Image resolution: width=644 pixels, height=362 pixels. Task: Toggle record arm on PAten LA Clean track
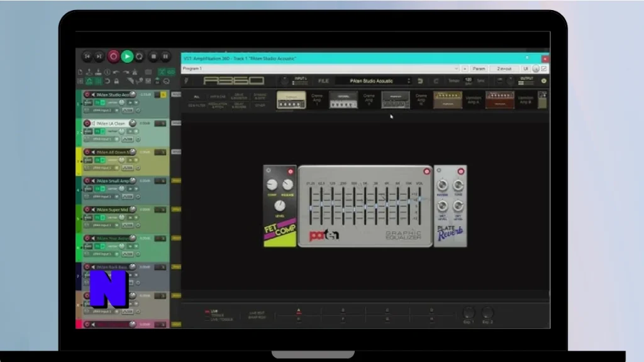click(87, 123)
